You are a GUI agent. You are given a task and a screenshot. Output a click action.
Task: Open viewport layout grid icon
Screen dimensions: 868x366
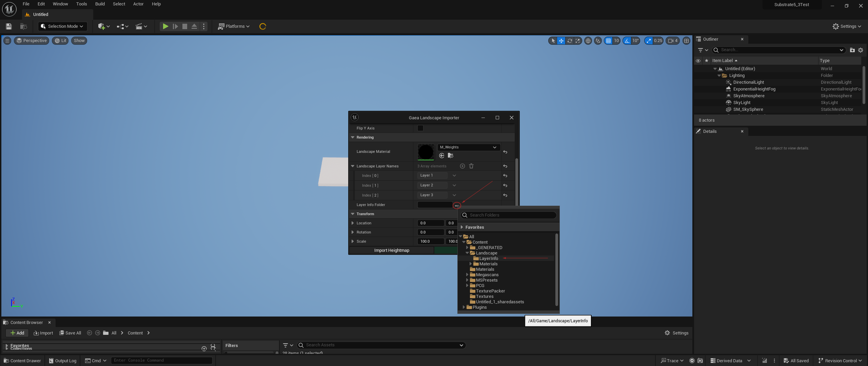pyautogui.click(x=687, y=41)
